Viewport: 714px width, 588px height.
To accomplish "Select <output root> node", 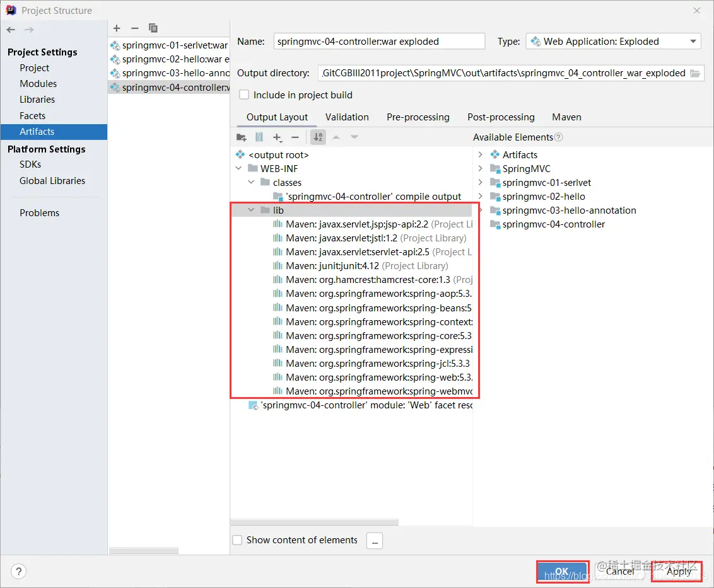I will pos(272,155).
